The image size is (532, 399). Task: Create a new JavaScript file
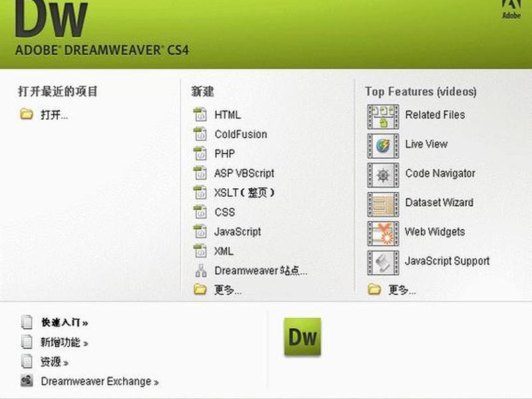[237, 231]
